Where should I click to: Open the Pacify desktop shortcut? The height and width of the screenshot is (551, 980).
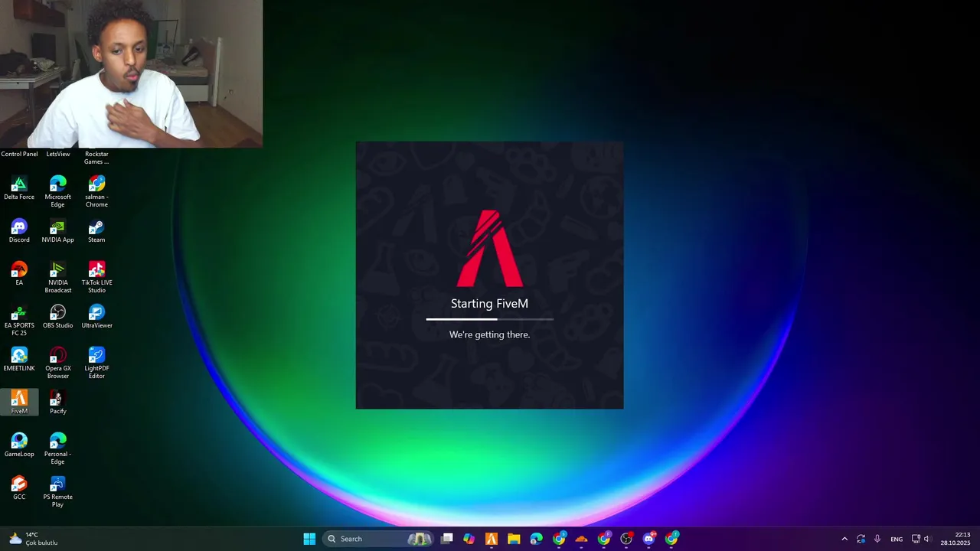click(x=58, y=403)
